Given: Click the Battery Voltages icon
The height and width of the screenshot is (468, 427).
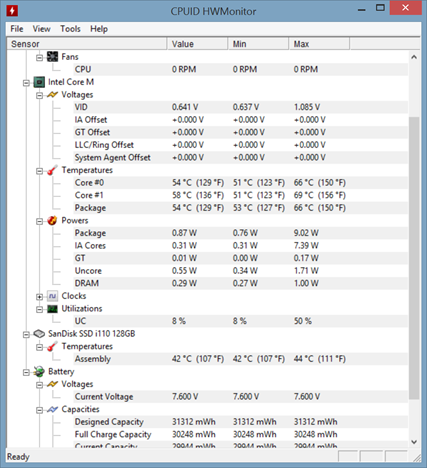Looking at the screenshot, I should pyautogui.click(x=52, y=384).
